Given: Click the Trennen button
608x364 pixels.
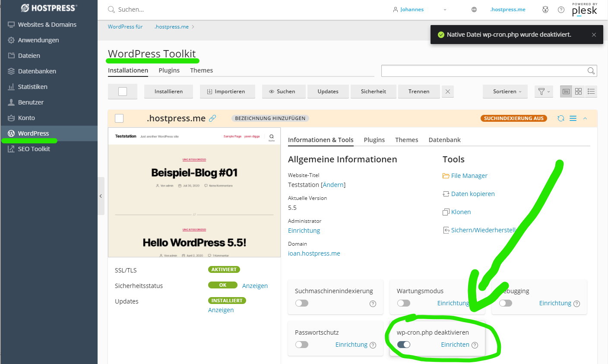Looking at the screenshot, I should click(x=419, y=92).
